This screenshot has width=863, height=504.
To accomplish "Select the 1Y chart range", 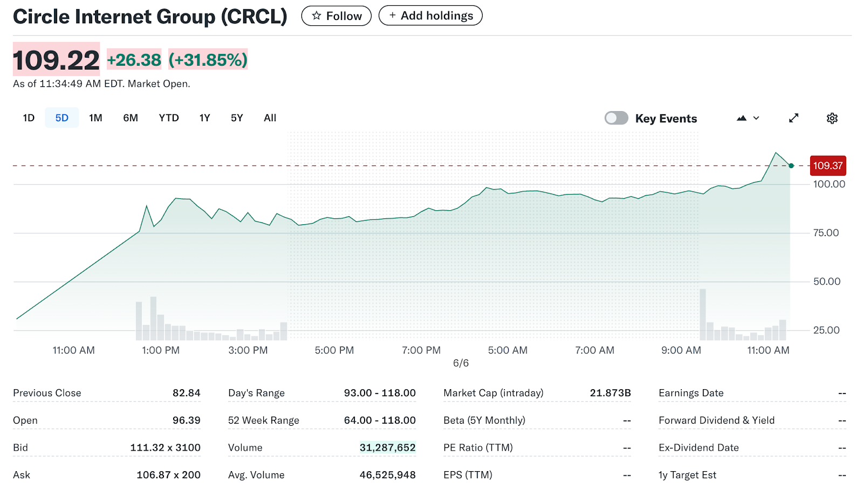I will 204,118.
